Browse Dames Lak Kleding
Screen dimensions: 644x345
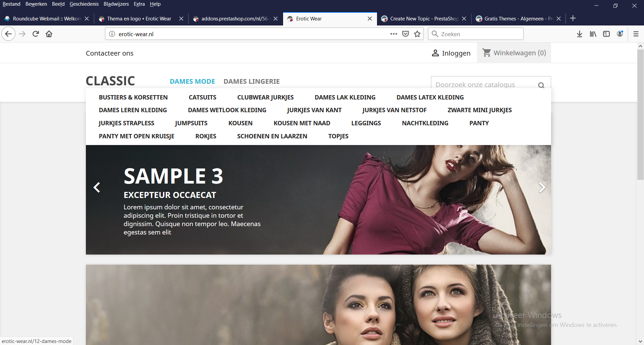345,97
